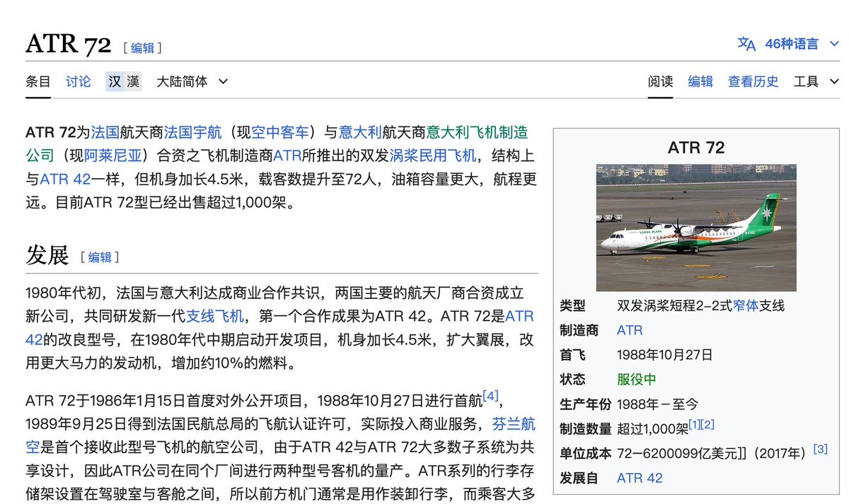Visit the 阿莱尼亚 link

tap(112, 156)
